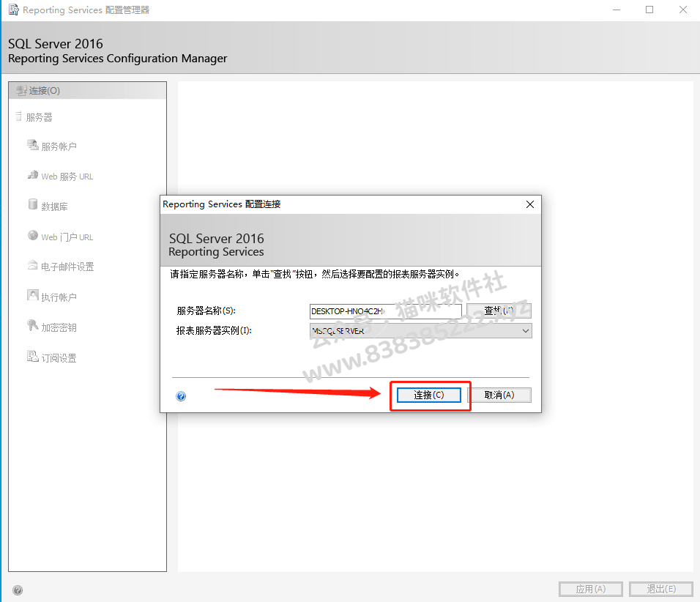Click the Web 门户 URL globe icon

click(33, 235)
